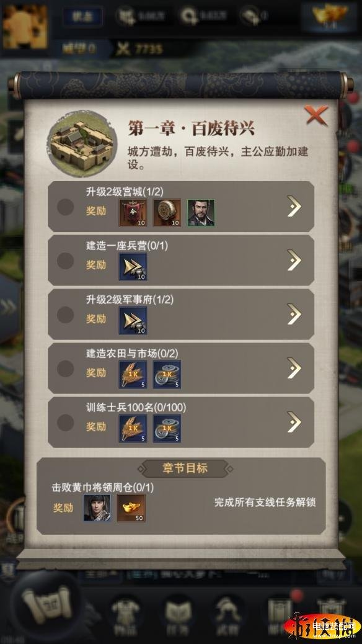Expand the 建造农田与市场 quest arrow
The height and width of the screenshot is (644, 362).
294,368
